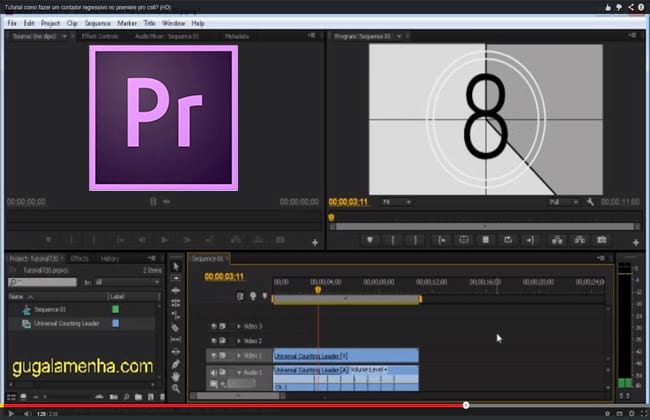650x420 pixels.
Task: Select the Rolling Edit tool
Action: tap(176, 303)
